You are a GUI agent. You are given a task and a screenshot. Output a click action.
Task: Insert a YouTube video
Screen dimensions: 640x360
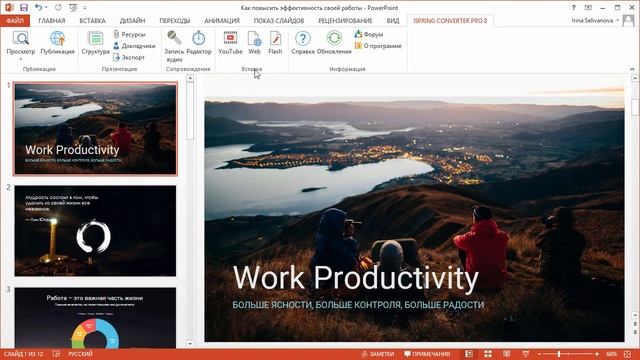230,43
